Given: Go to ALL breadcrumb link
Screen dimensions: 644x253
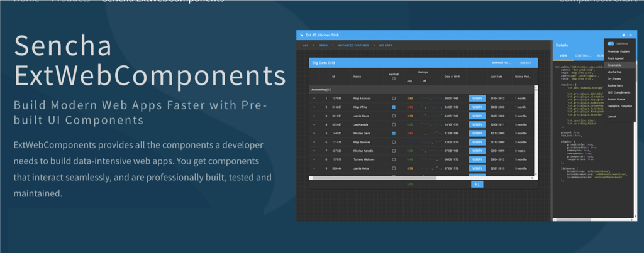Looking at the screenshot, I should (x=306, y=46).
